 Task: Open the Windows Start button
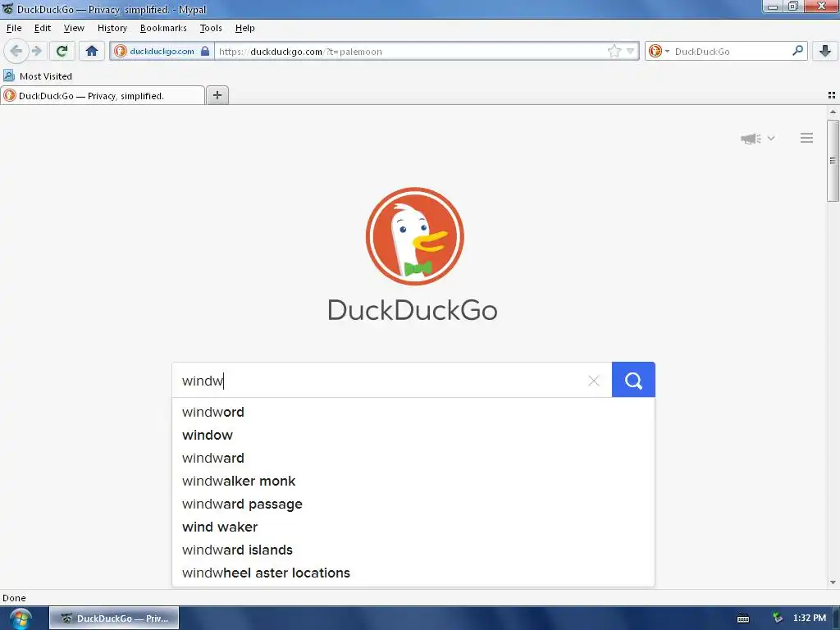20,619
